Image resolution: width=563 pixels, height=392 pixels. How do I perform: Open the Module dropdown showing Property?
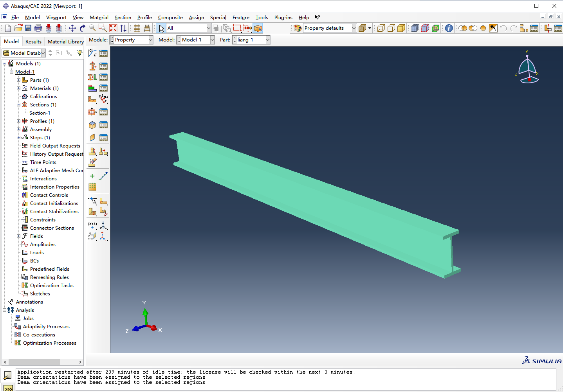click(132, 40)
